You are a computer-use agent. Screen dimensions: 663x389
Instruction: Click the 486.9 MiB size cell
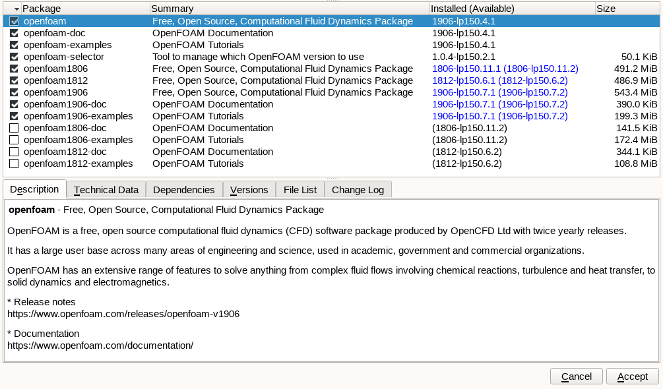(636, 80)
